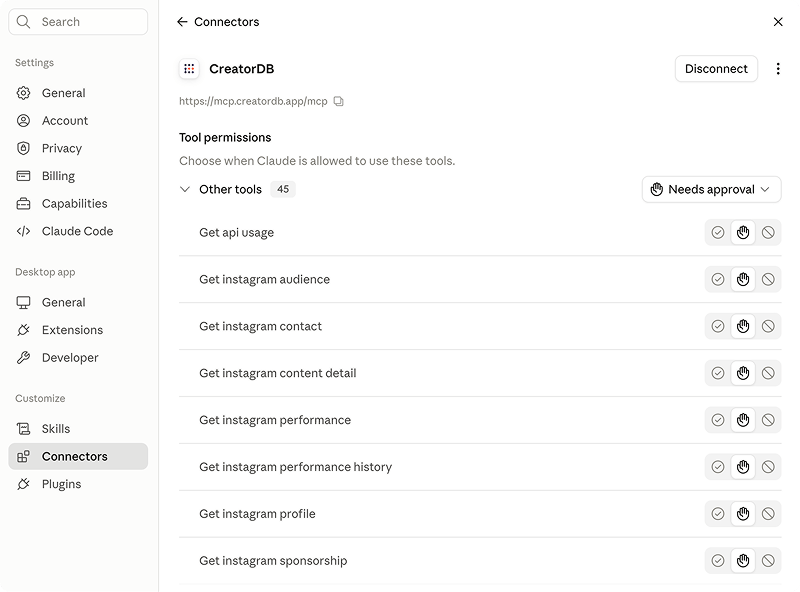Open Account settings
The width and height of the screenshot is (800, 592).
78,120
